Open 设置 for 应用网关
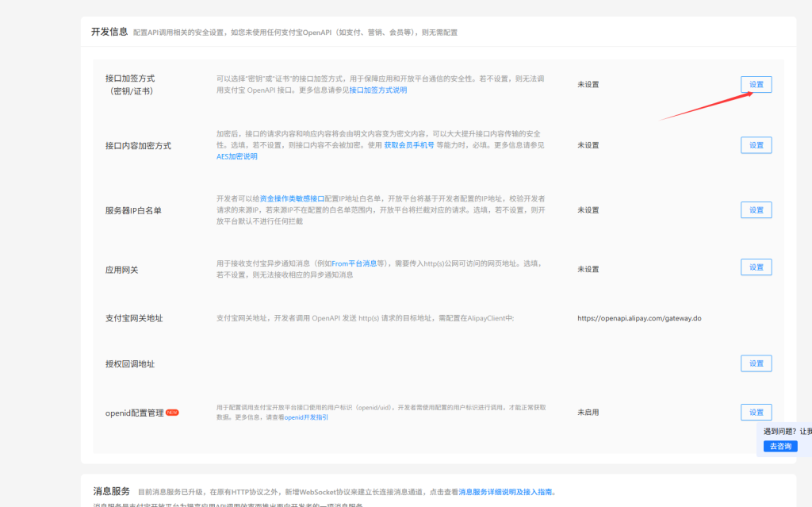The width and height of the screenshot is (812, 507). [756, 267]
